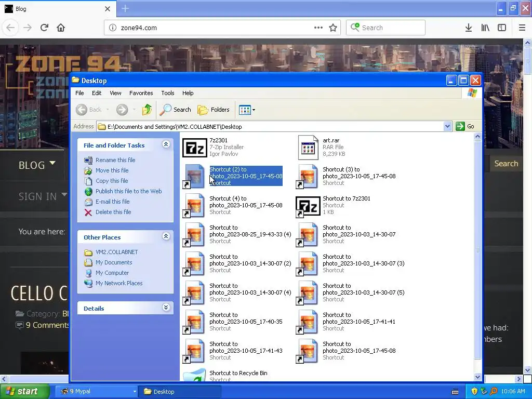The height and width of the screenshot is (399, 532).
Task: Select the art.rar file icon
Action: click(x=308, y=147)
